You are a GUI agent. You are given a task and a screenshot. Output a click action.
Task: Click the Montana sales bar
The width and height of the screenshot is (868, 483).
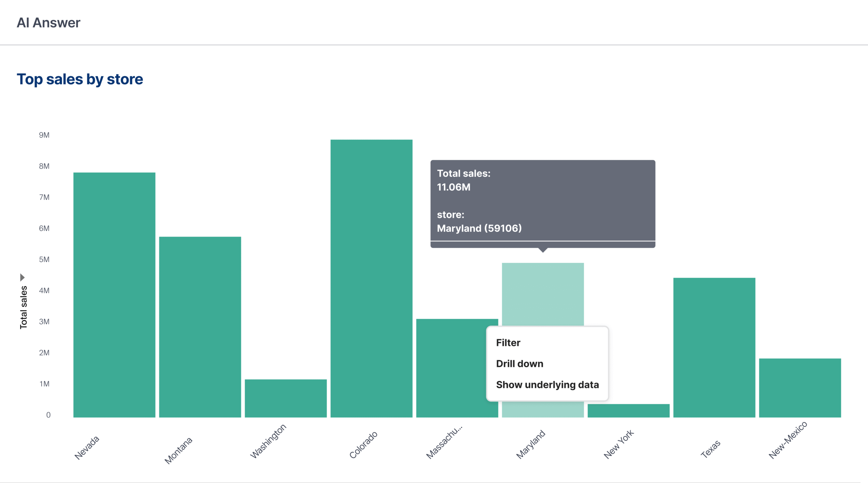coord(200,327)
